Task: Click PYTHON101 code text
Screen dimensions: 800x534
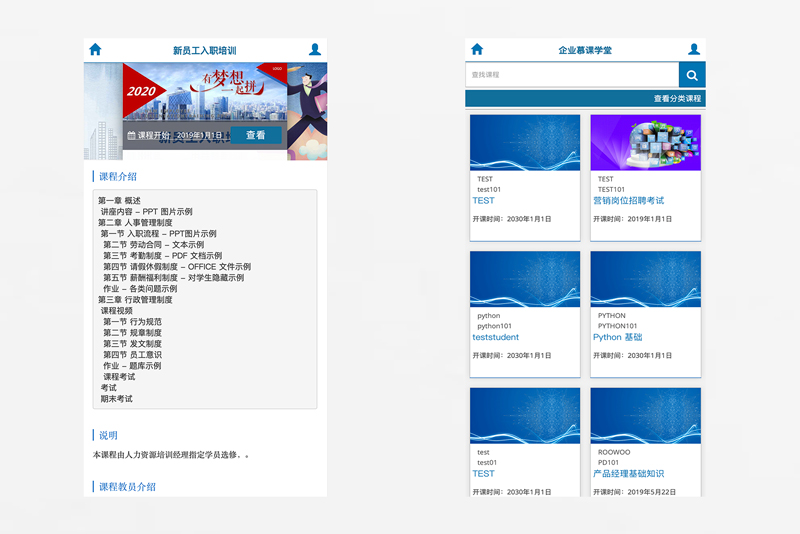Action: point(617,326)
